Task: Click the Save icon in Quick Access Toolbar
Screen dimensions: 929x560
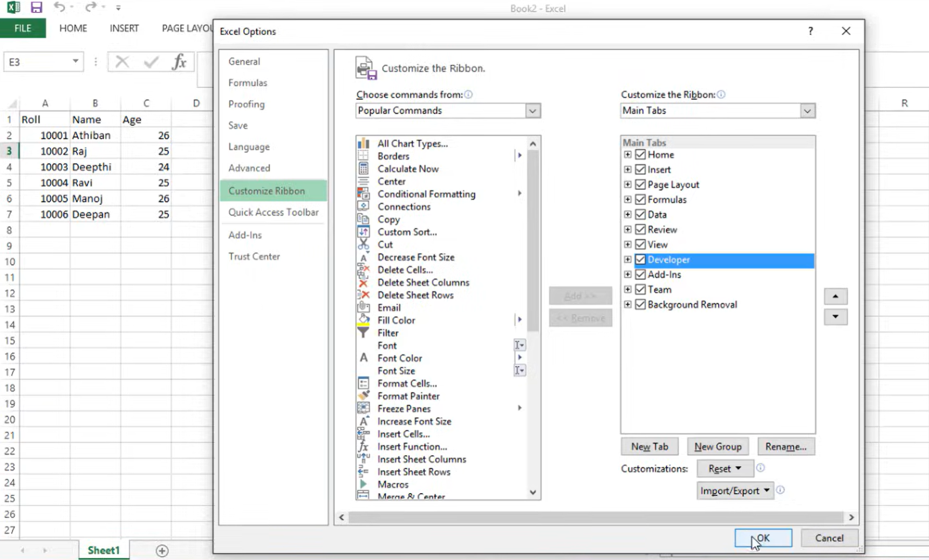Action: [36, 8]
